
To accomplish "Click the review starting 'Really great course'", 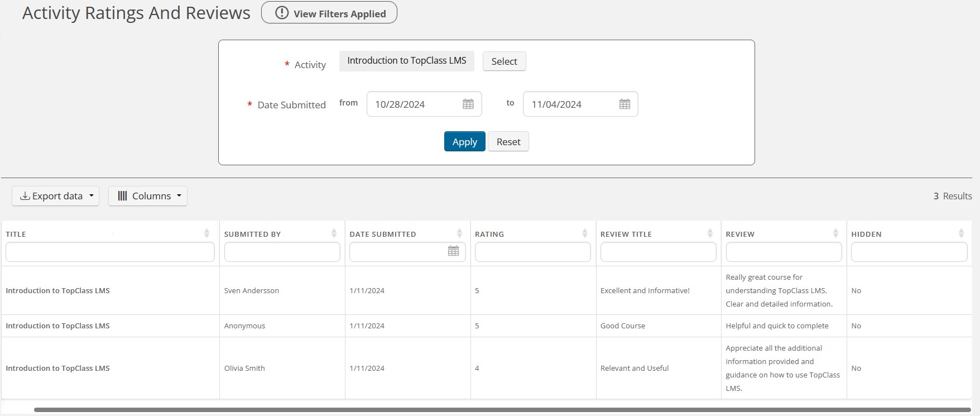I will [x=779, y=291].
